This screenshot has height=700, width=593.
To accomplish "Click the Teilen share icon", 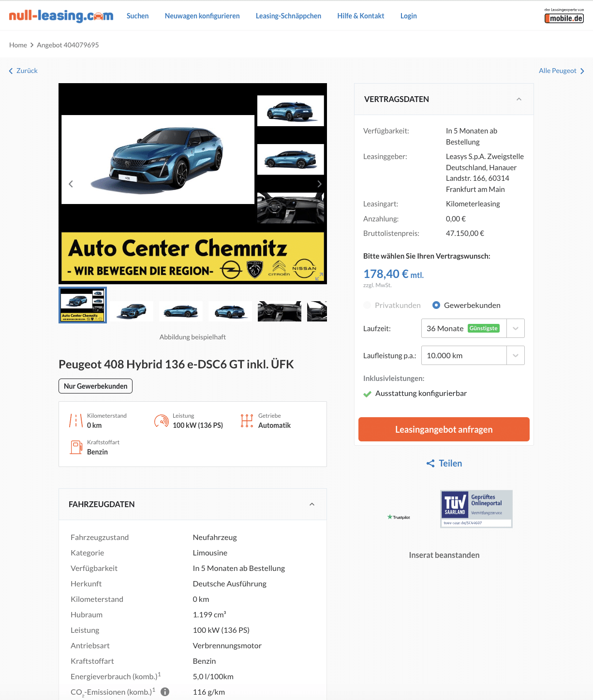I will pyautogui.click(x=430, y=464).
